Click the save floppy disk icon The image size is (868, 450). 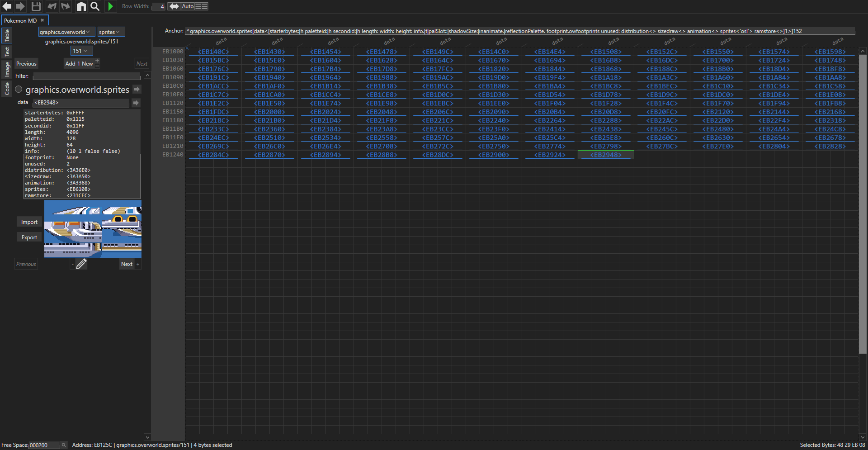click(36, 6)
